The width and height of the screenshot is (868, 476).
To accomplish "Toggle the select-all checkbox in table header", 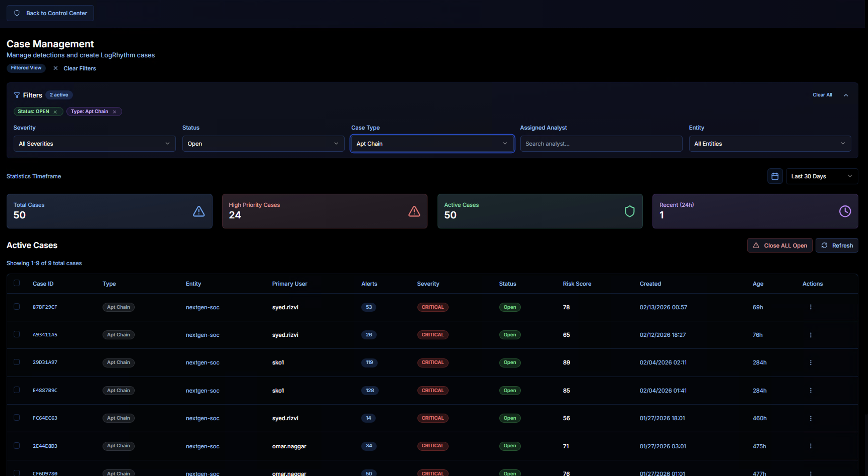I will click(17, 283).
